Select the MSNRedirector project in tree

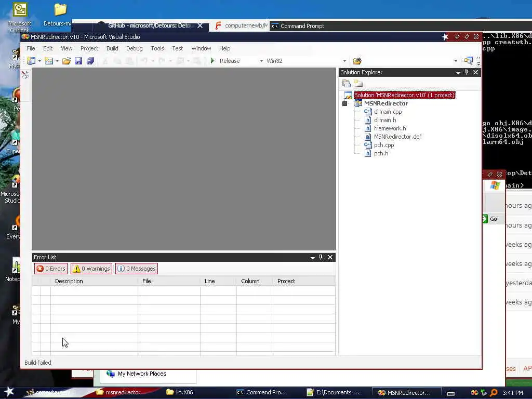coord(386,103)
